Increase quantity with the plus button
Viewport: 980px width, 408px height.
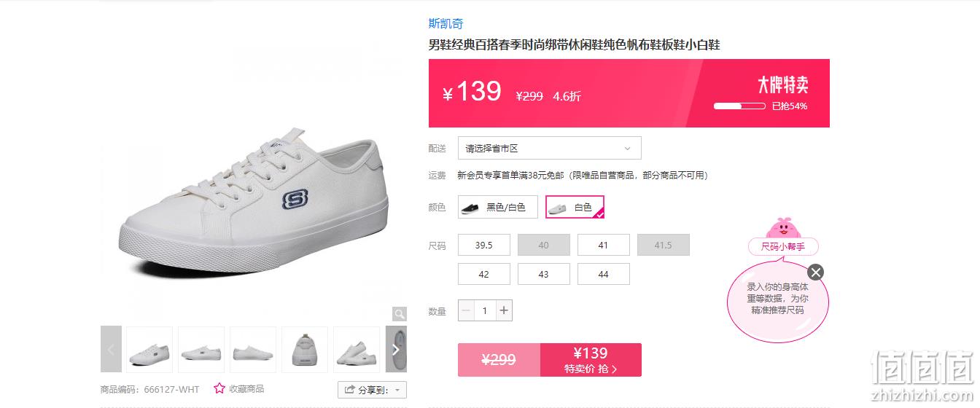504,310
